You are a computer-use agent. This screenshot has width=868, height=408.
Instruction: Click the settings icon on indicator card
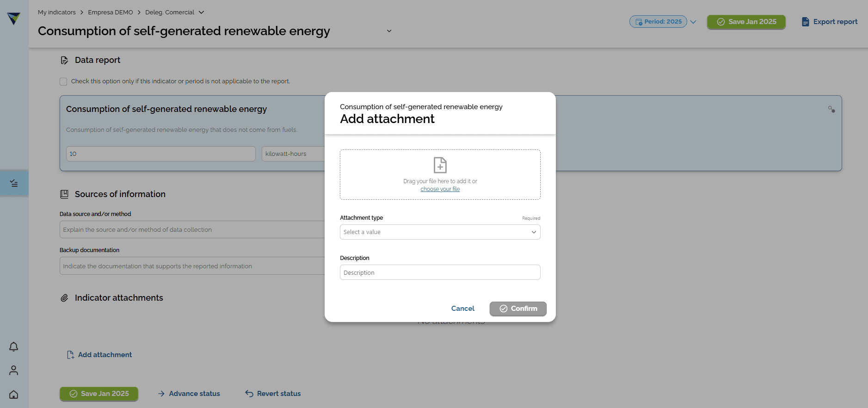[831, 110]
